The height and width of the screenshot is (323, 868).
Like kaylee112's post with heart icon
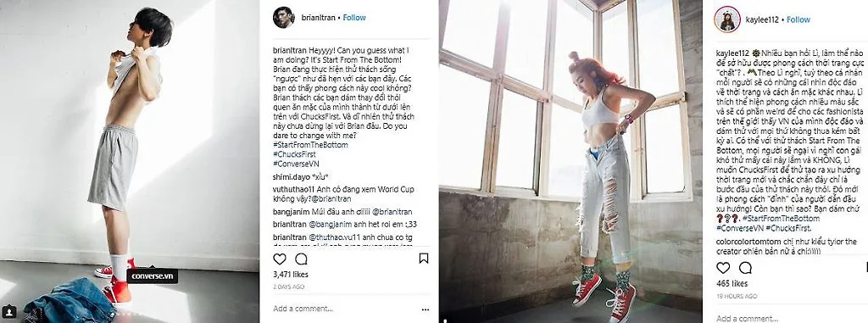(x=723, y=268)
